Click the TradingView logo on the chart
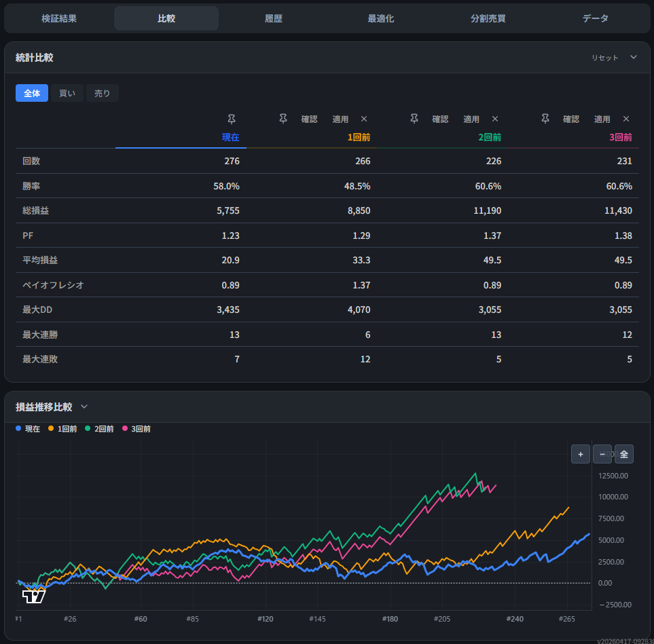 [x=33, y=596]
